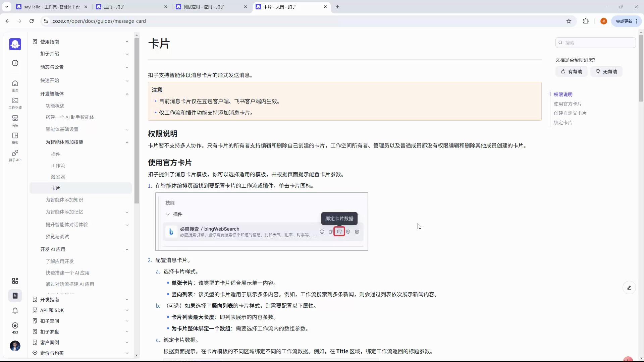The height and width of the screenshot is (362, 644).
Task: Open the notifications bell icon
Action: (15, 311)
